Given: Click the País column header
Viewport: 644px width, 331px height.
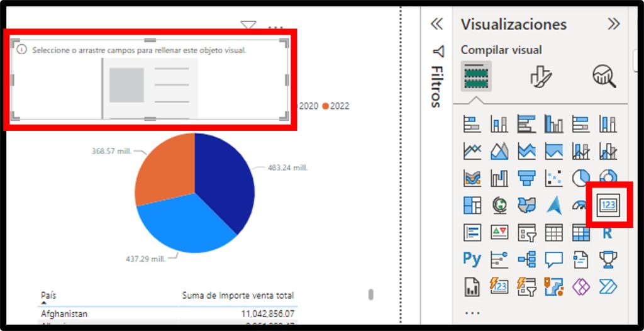Looking at the screenshot, I should [x=49, y=295].
